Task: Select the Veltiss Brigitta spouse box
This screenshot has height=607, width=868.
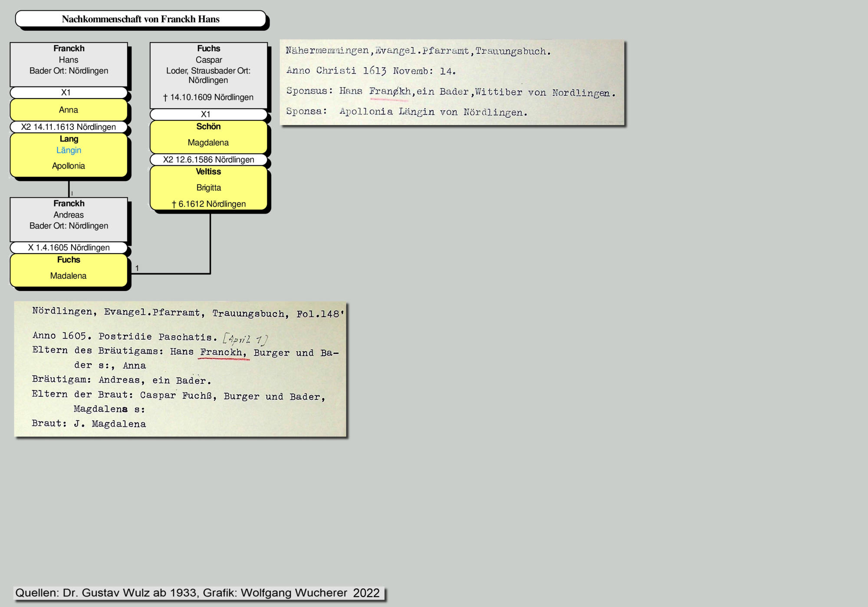Action: pyautogui.click(x=208, y=188)
